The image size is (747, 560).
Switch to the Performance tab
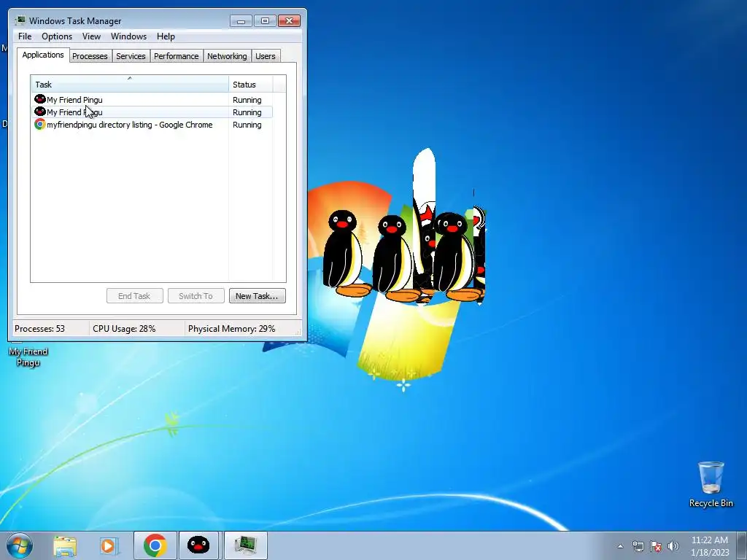[177, 56]
